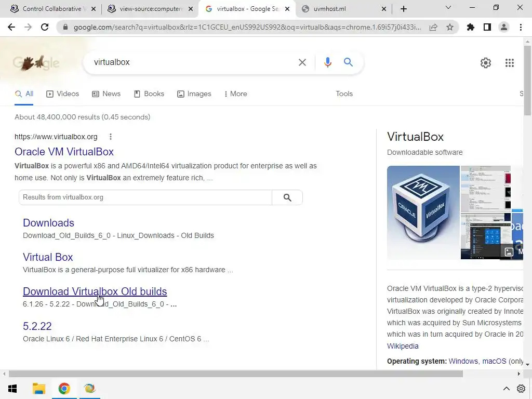The height and width of the screenshot is (399, 532).
Task: Open three-dot options next to virtualbox.org result
Action: pos(111,137)
